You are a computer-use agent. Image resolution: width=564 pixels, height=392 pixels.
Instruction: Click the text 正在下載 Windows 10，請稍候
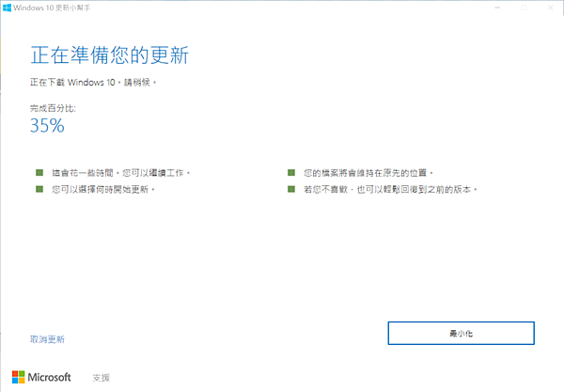click(93, 83)
